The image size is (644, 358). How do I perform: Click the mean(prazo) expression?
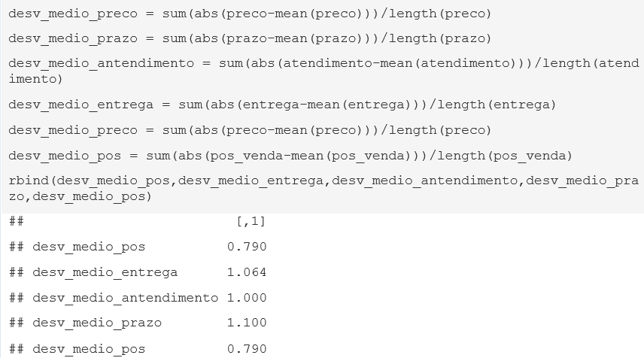pos(319,38)
